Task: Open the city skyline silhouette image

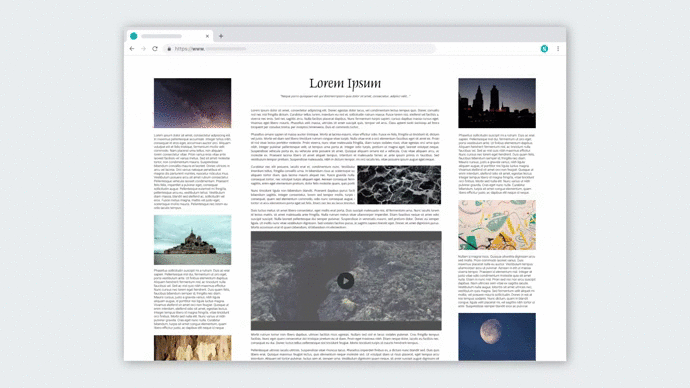Action: pyautogui.click(x=497, y=103)
